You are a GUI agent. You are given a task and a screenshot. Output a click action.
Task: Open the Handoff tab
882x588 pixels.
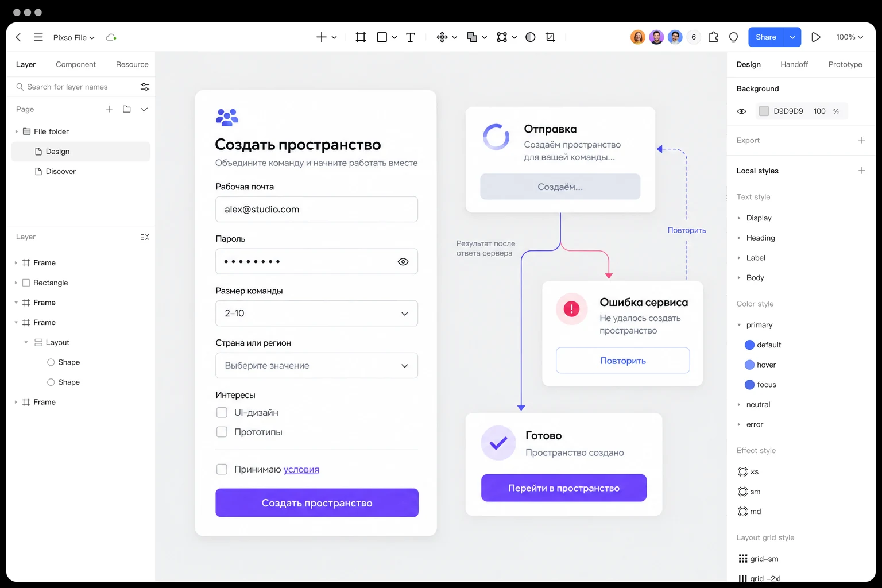(x=794, y=64)
